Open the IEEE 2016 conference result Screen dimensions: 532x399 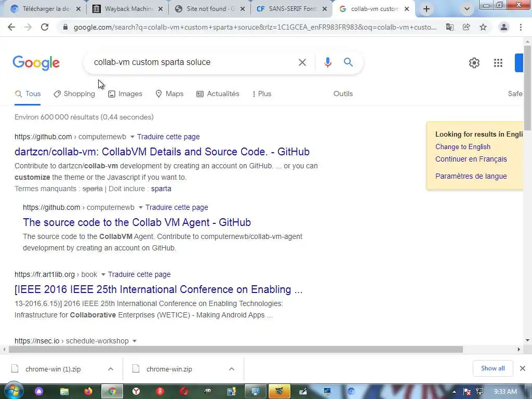tap(158, 289)
